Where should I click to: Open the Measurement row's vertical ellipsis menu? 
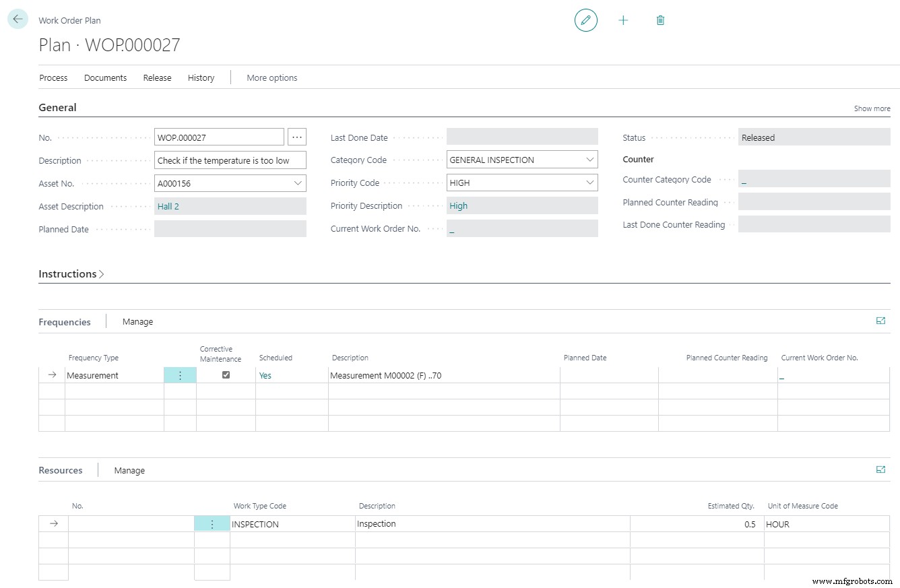[180, 375]
